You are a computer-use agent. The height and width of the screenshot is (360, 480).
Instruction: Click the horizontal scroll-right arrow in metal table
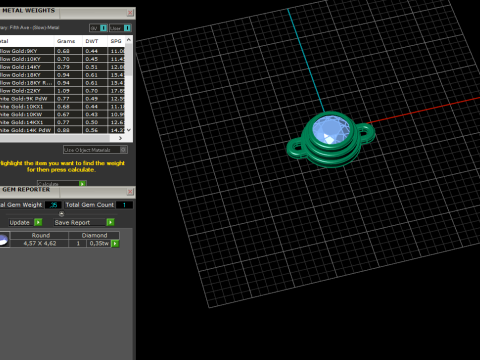click(x=120, y=138)
